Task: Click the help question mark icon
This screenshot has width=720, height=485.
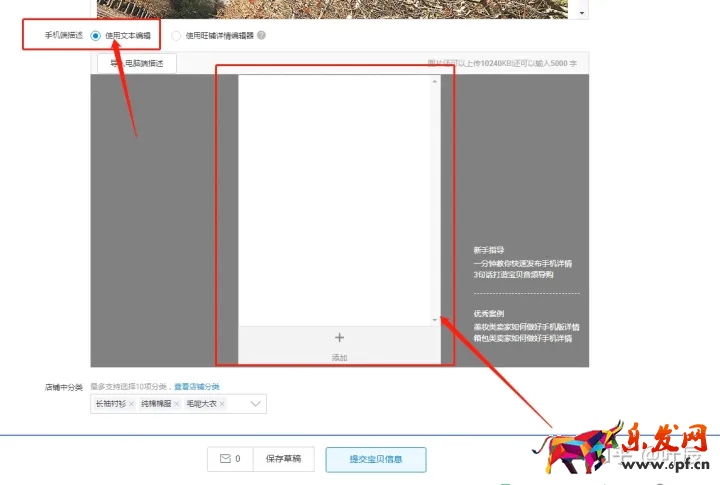Action: (261, 35)
